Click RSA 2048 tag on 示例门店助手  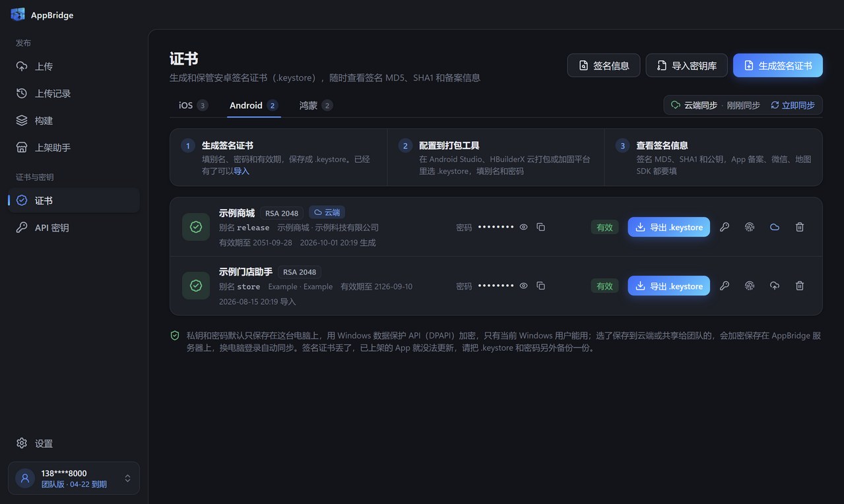[x=300, y=272]
